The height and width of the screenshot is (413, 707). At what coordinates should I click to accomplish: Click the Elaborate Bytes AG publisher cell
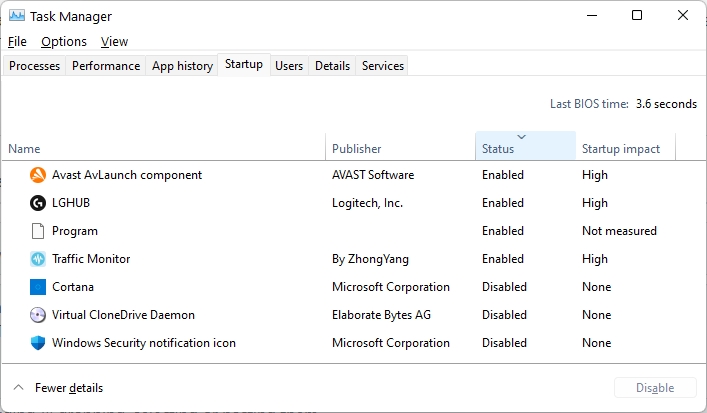381,315
